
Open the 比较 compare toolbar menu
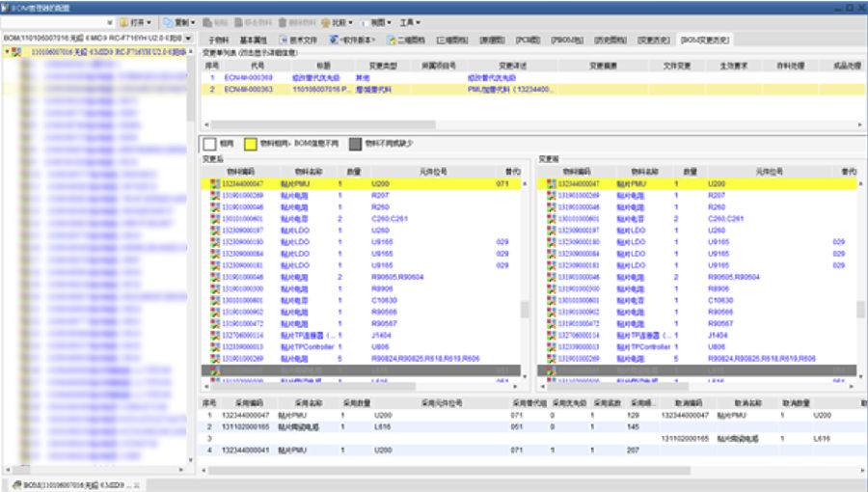pyautogui.click(x=338, y=21)
